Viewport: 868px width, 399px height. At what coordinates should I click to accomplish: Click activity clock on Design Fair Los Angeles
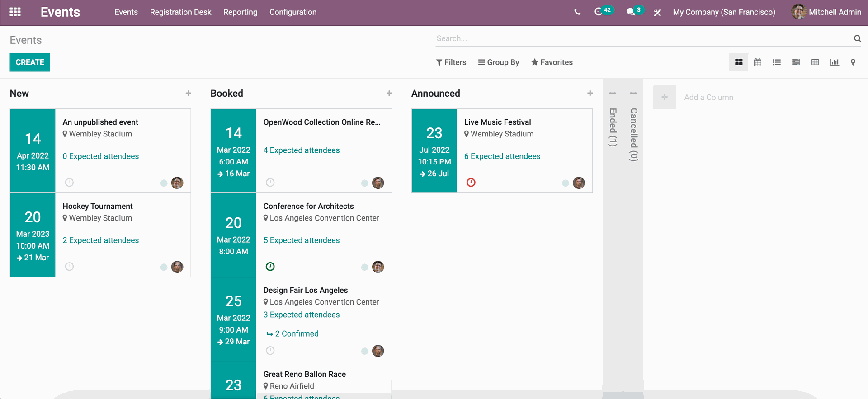point(270,351)
